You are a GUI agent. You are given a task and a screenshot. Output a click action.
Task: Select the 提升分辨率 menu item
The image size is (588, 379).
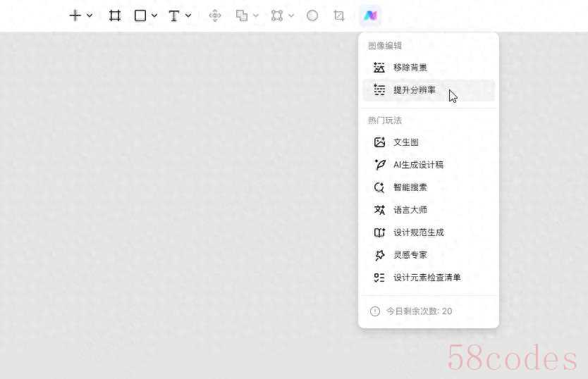click(414, 90)
